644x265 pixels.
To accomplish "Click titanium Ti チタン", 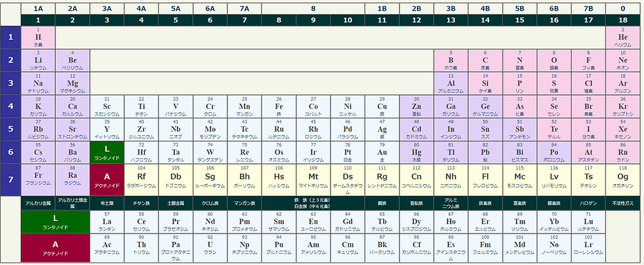I will (141, 107).
